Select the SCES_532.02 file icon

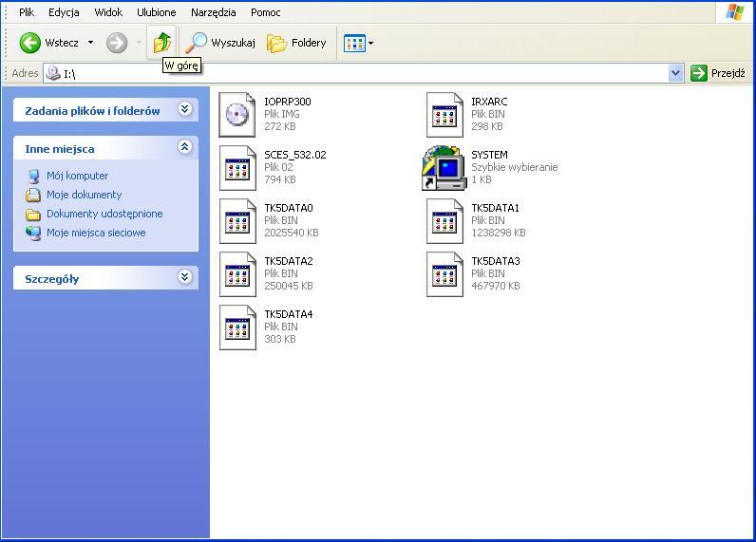[x=237, y=168]
